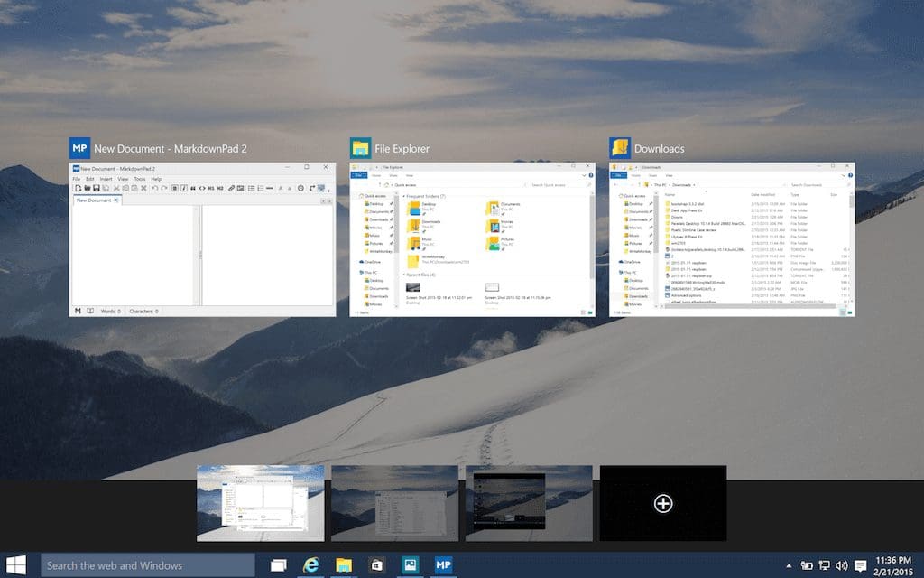Show hidden tray icons arrow
924x578 pixels.
(789, 565)
